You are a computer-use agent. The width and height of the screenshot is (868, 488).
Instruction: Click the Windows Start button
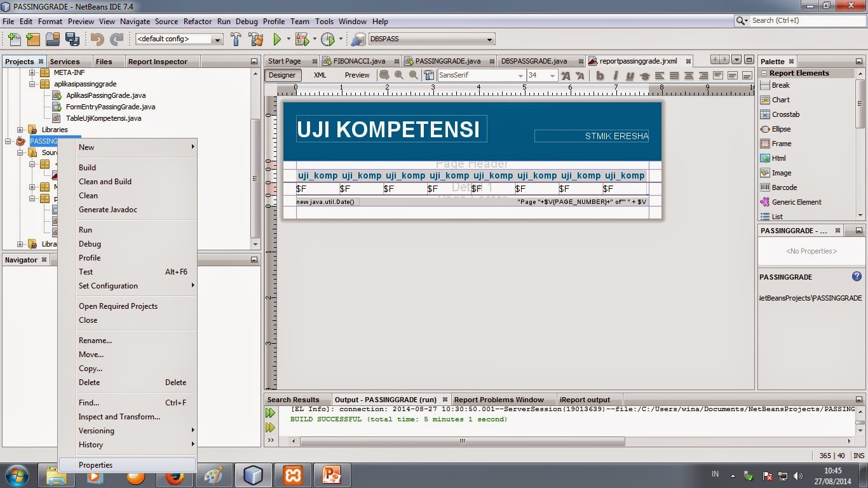[16, 475]
